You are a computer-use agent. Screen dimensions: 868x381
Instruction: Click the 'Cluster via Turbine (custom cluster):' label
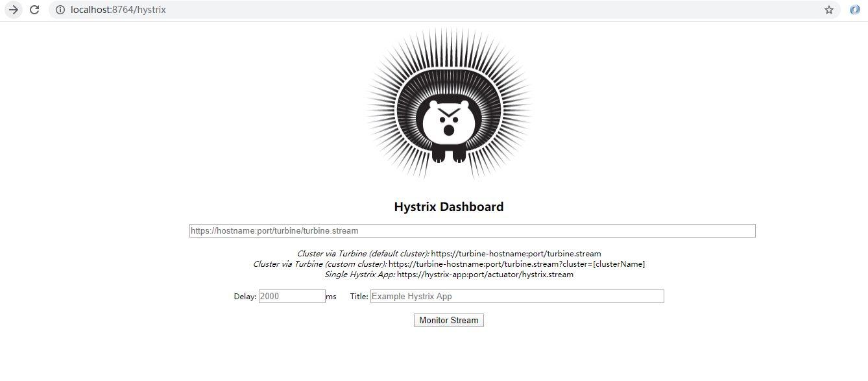(320, 264)
